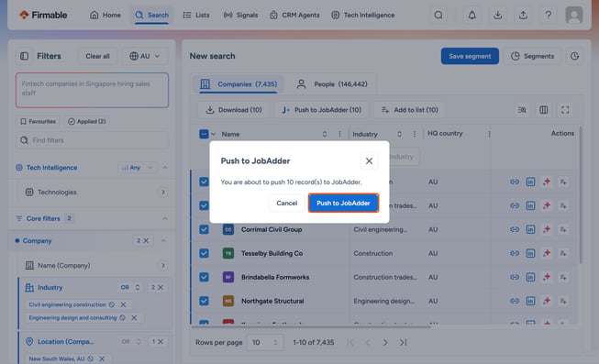Collapse the Filters panel icon
This screenshot has height=364, width=599.
[24, 56]
